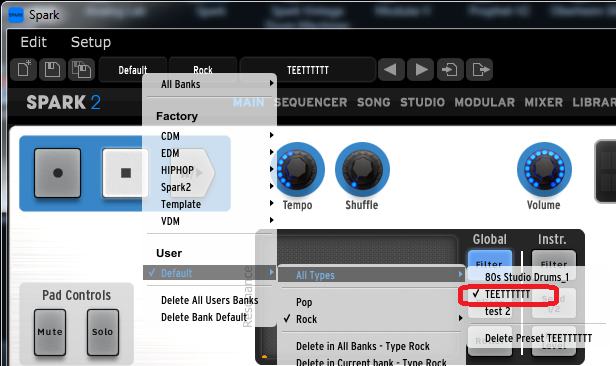Click the save project floppy icon

click(x=52, y=70)
